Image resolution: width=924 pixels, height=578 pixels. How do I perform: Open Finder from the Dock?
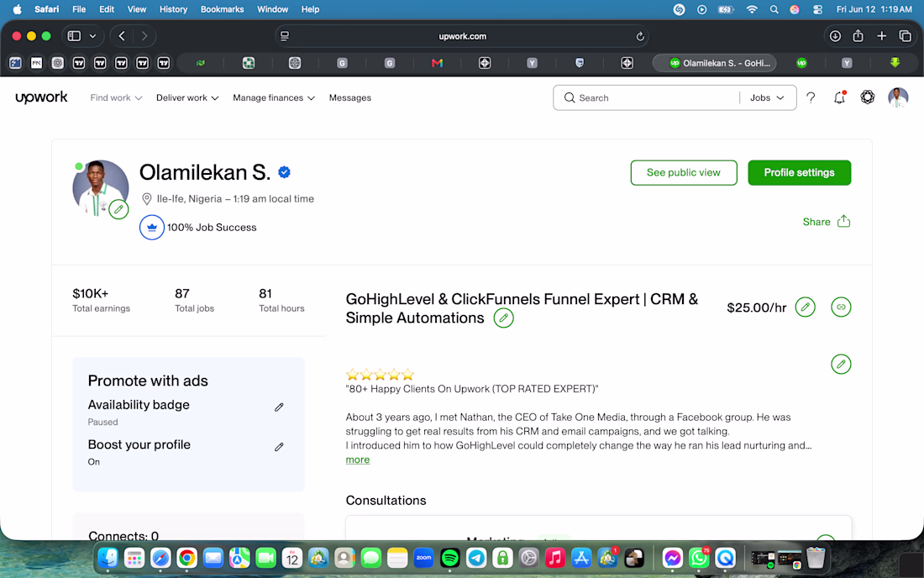108,557
